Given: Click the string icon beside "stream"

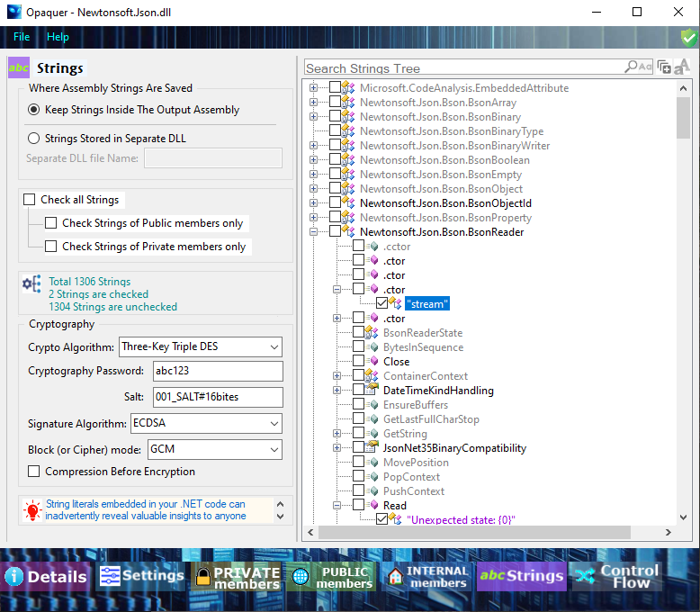Looking at the screenshot, I should 396,303.
